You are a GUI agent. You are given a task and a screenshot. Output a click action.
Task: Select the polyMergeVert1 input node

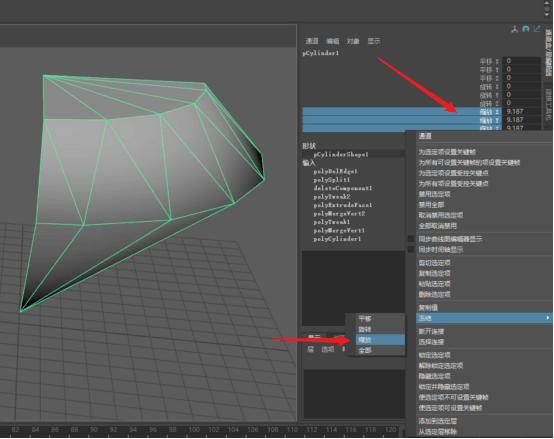[339, 231]
